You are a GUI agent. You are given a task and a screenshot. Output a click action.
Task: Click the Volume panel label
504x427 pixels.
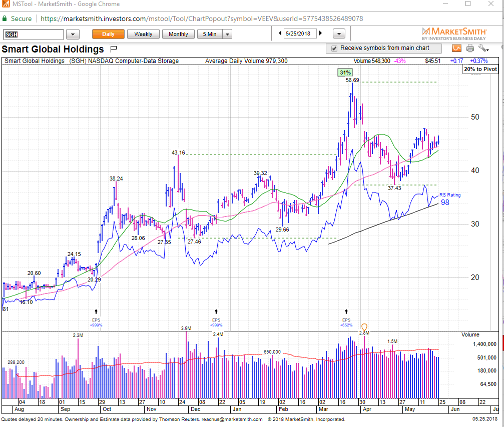[470, 334]
